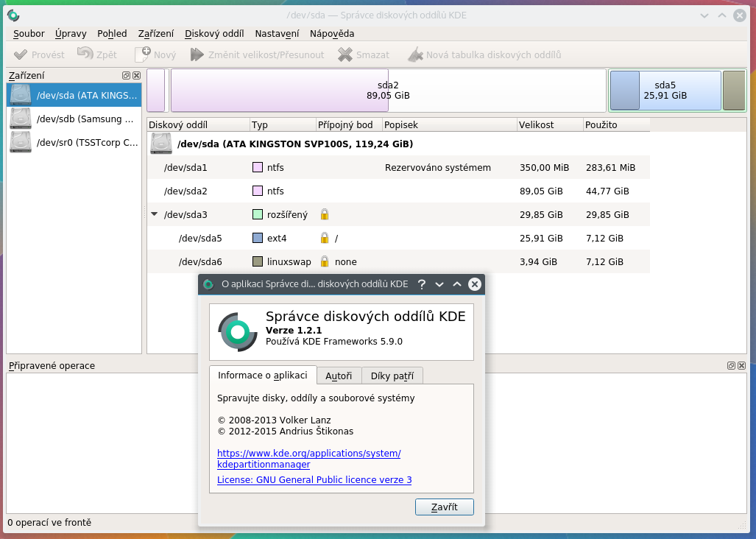Viewport: 756px width, 539px height.
Task: Open the Diskový oddíl menu
Action: click(214, 34)
